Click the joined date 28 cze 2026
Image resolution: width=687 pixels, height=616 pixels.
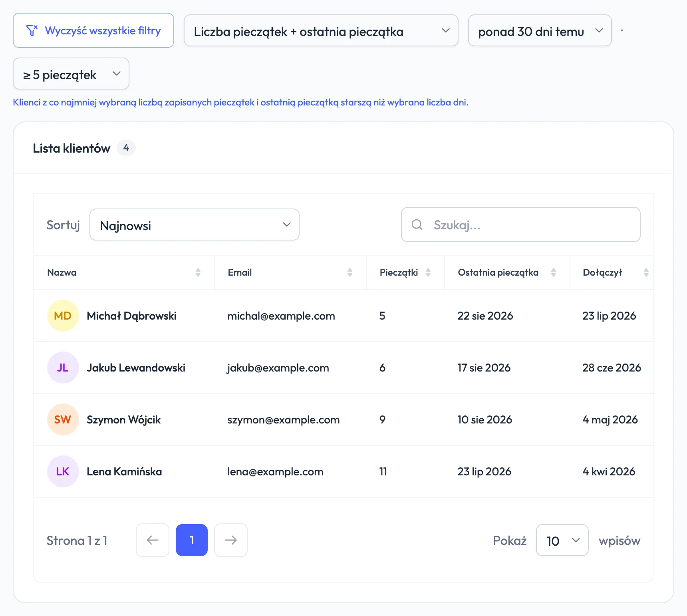coord(612,368)
